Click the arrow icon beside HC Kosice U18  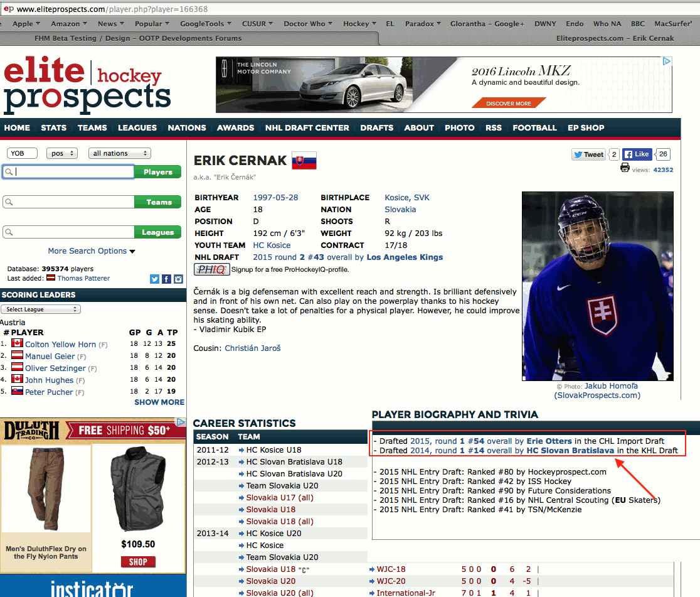(241, 450)
